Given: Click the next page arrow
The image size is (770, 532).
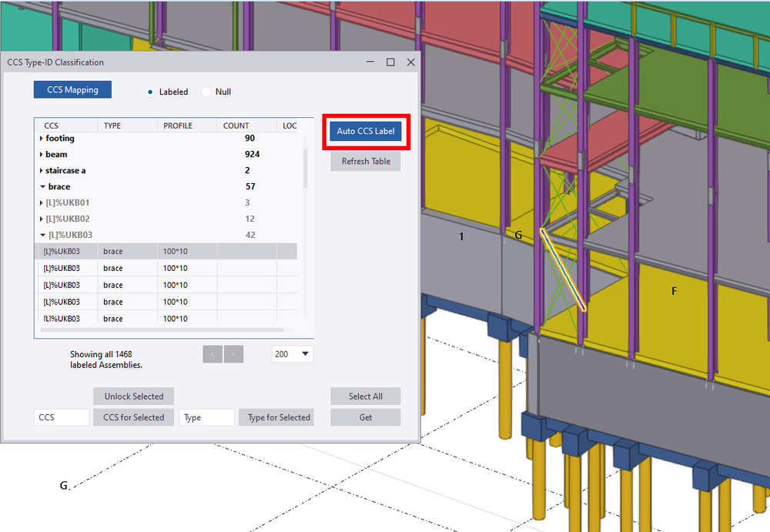Looking at the screenshot, I should coord(234,353).
